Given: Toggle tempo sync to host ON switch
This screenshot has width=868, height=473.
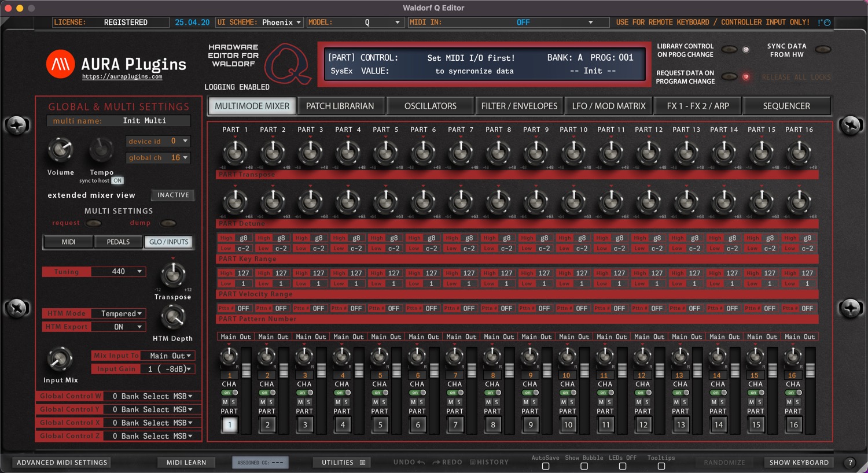Looking at the screenshot, I should (117, 180).
